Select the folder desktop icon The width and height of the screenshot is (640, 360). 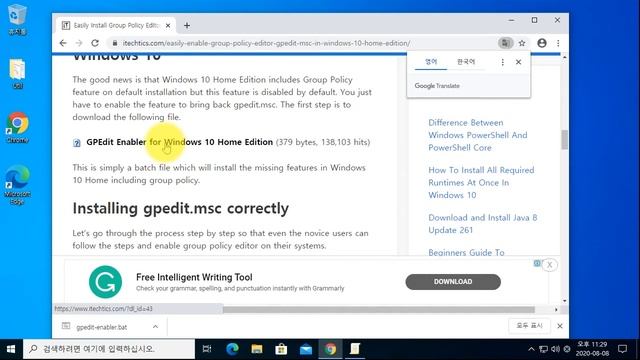[17, 73]
